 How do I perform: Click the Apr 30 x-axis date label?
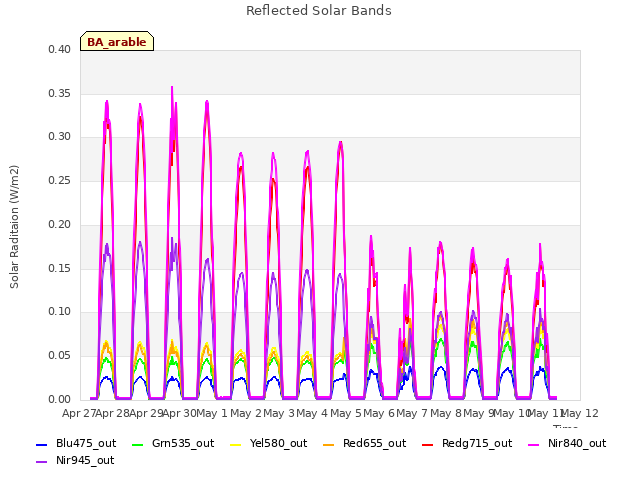179,413
